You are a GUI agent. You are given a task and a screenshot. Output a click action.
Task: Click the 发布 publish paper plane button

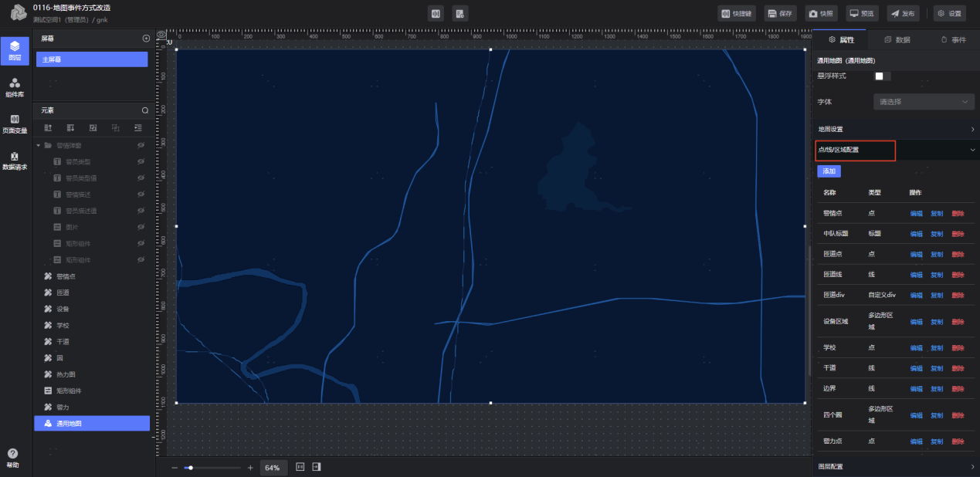903,13
